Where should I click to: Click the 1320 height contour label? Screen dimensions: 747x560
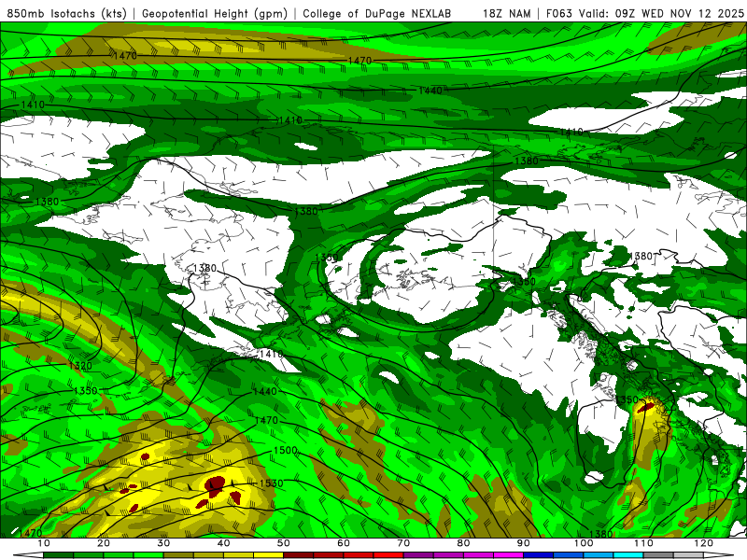coord(80,366)
